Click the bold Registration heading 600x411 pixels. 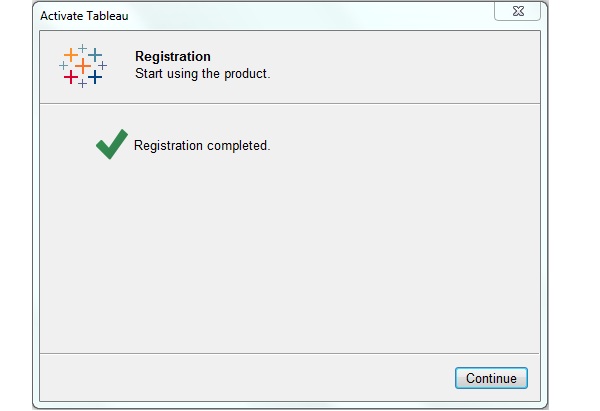tap(173, 57)
